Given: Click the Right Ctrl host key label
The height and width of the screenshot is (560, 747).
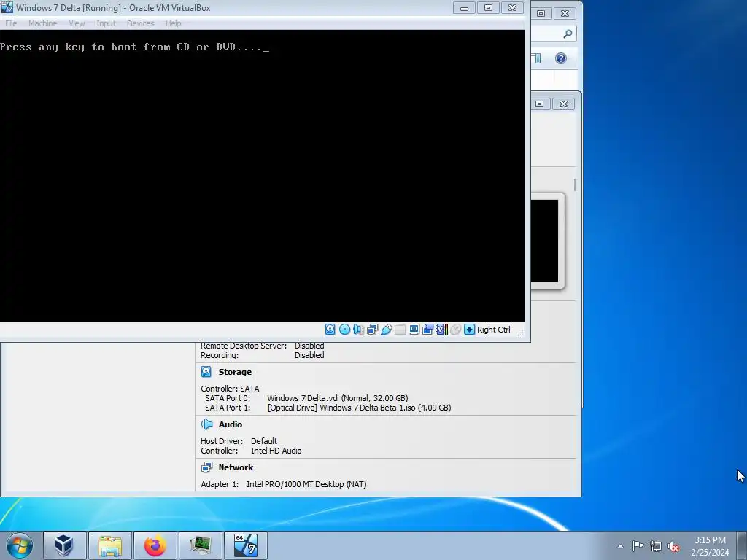Looking at the screenshot, I should 494,330.
